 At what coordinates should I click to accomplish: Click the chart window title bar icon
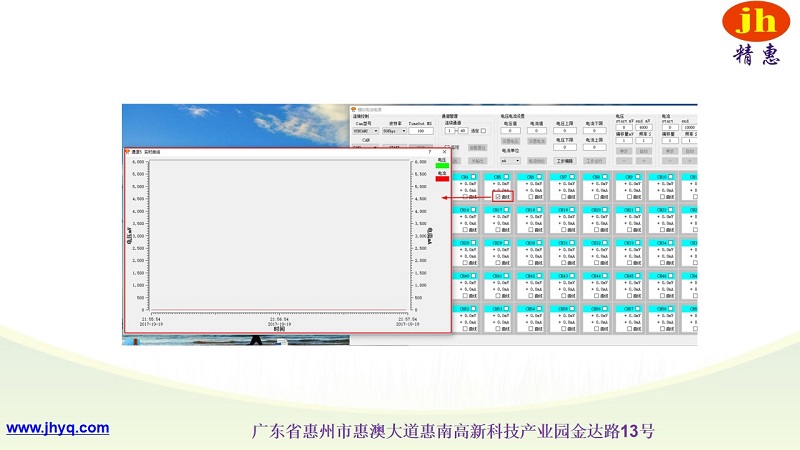tap(128, 152)
